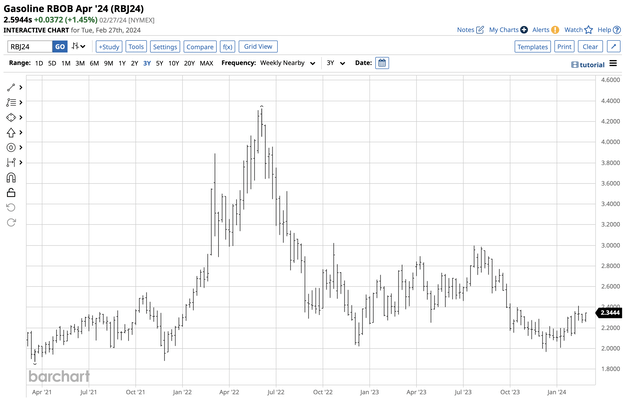Set range to MAX

(207, 63)
